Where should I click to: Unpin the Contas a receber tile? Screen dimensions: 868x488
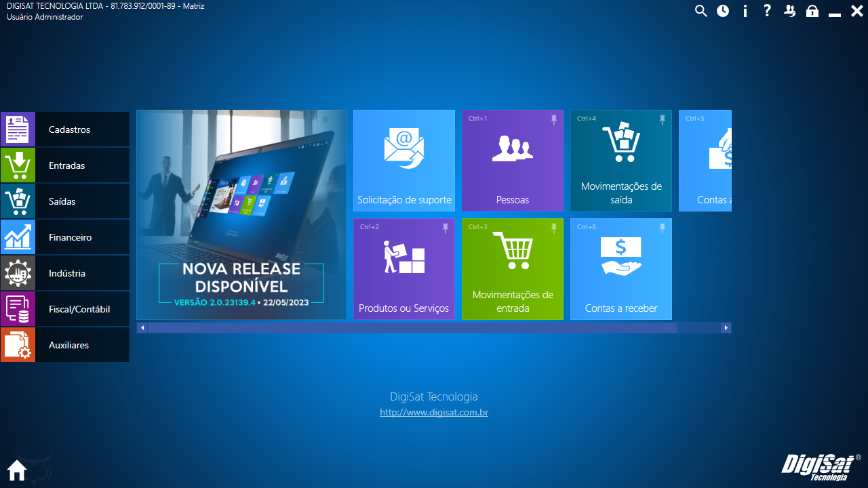[662, 228]
